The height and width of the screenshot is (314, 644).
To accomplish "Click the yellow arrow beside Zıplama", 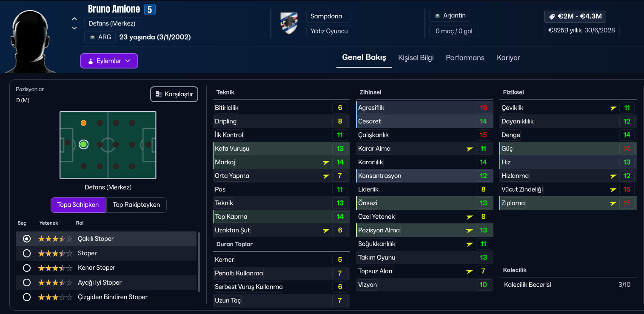I will (613, 203).
